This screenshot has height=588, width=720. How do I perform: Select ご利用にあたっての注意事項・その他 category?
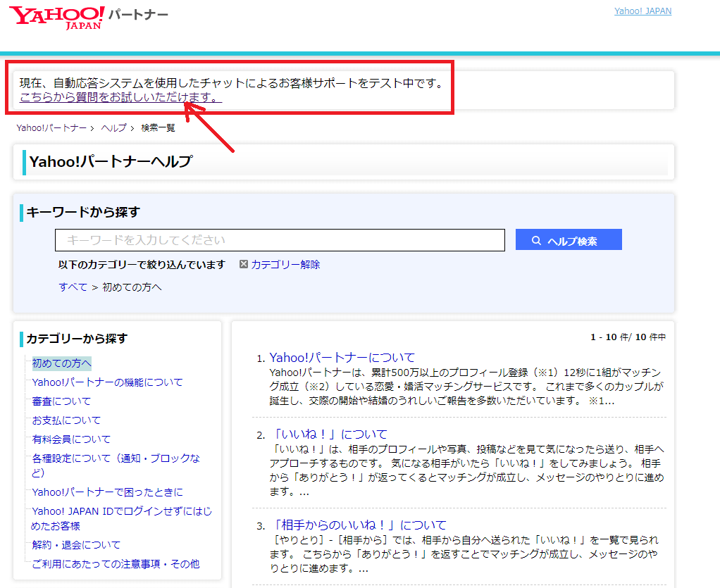pos(116,563)
